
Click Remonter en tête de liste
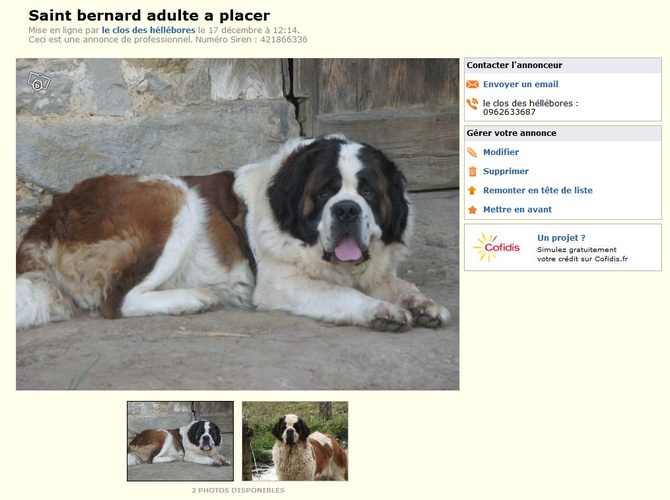click(538, 190)
